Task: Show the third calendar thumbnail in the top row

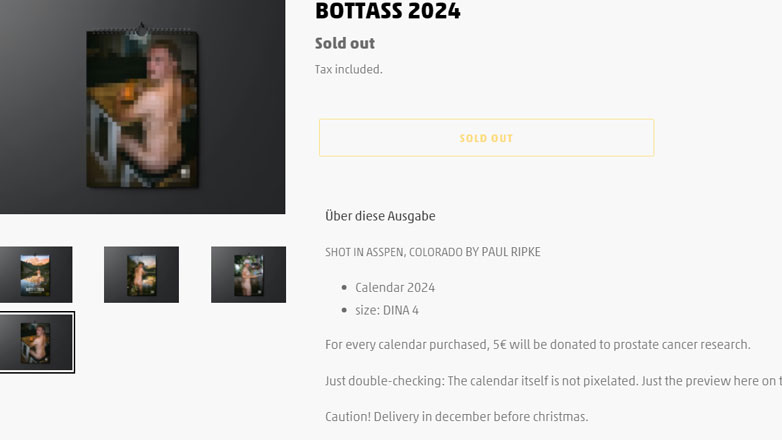Action: [248, 274]
